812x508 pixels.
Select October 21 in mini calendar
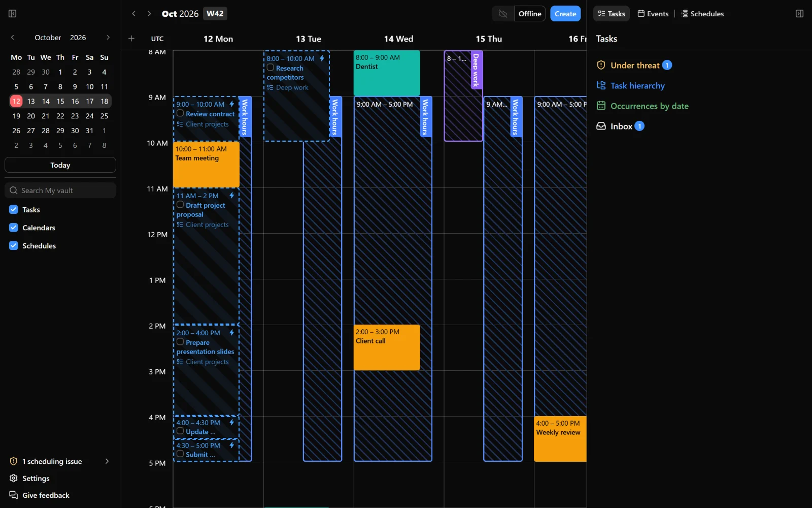point(46,116)
